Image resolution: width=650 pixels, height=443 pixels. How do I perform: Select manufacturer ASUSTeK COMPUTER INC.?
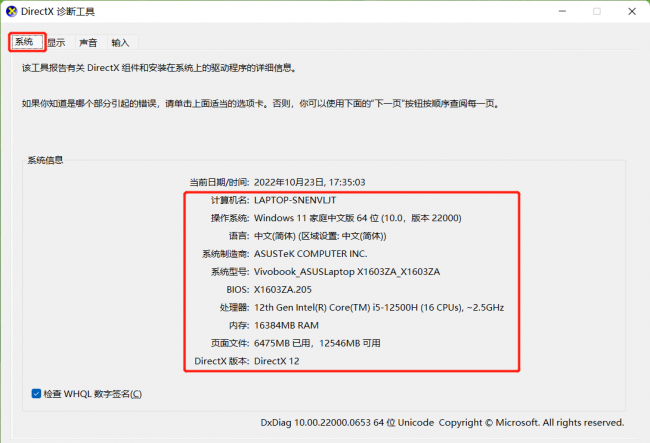(310, 254)
